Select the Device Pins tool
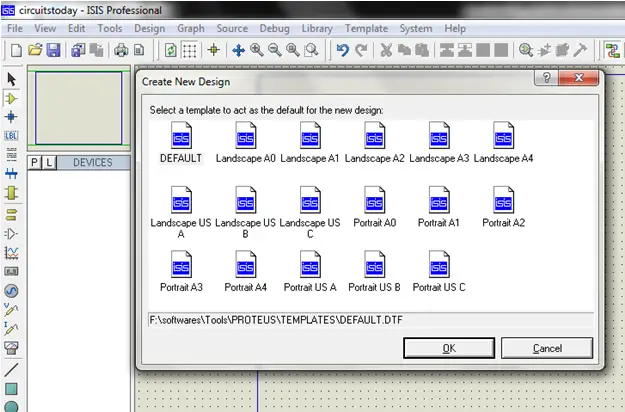 pos(11,233)
